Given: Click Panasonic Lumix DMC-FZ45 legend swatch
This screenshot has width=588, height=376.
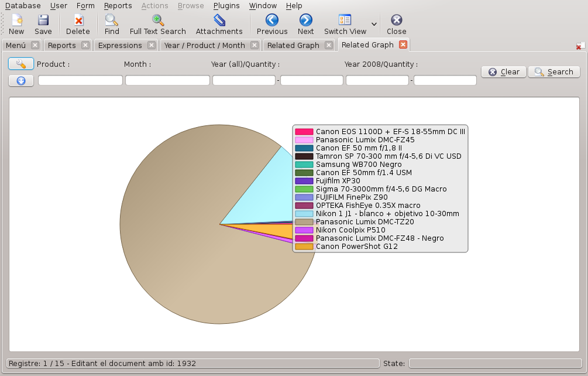Looking at the screenshot, I should click(x=304, y=140).
